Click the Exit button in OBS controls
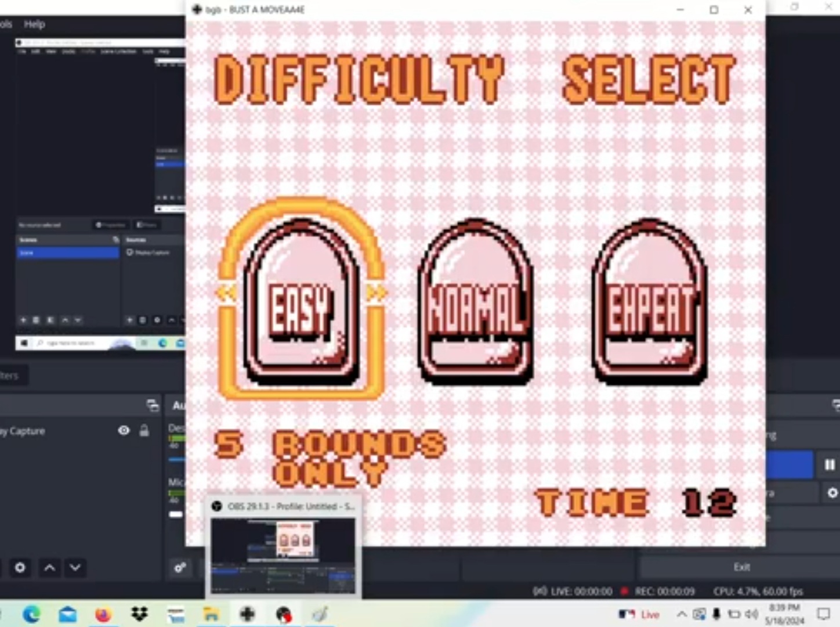The width and height of the screenshot is (840, 627). (x=741, y=567)
